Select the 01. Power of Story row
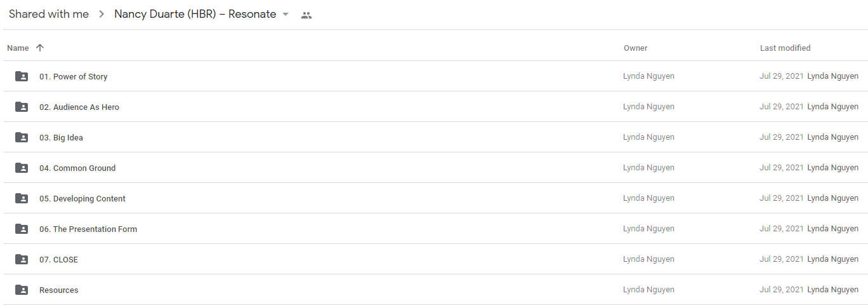868x305 pixels. 435,76
